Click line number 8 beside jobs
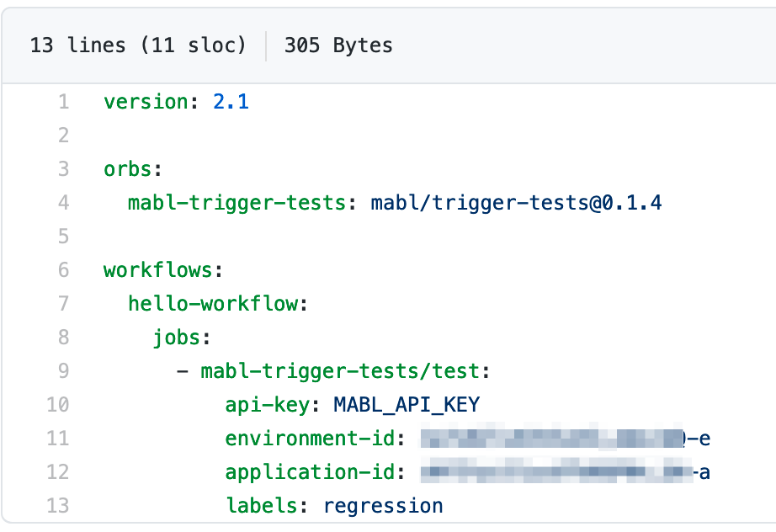 pyautogui.click(x=63, y=338)
